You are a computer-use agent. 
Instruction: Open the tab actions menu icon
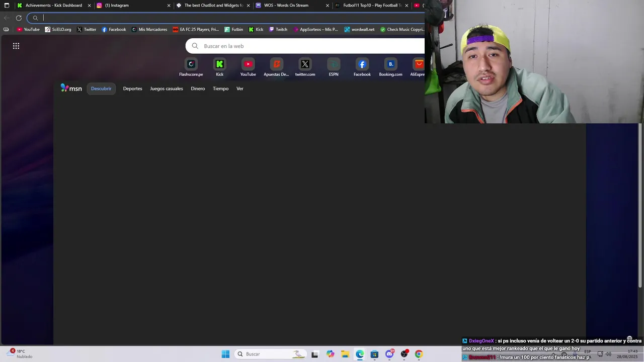[7, 6]
